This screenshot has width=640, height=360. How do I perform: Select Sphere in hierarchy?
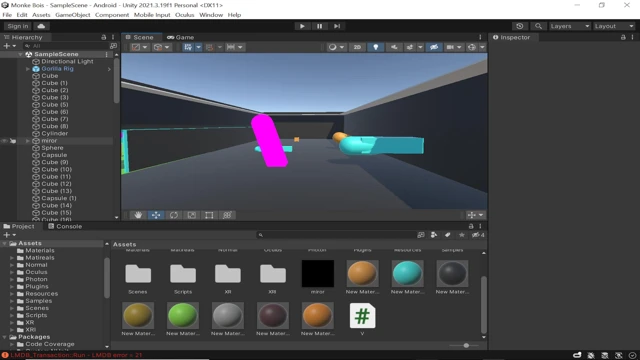point(52,148)
